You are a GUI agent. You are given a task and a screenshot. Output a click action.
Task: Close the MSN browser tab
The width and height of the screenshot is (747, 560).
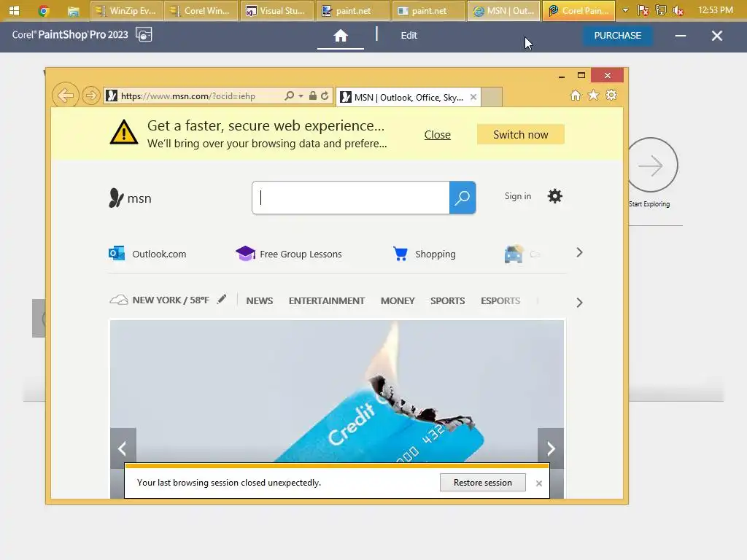(473, 97)
